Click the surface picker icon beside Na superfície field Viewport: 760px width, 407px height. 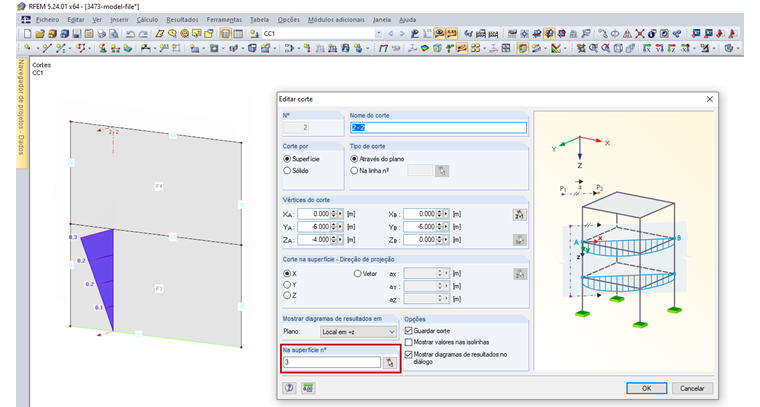click(389, 362)
